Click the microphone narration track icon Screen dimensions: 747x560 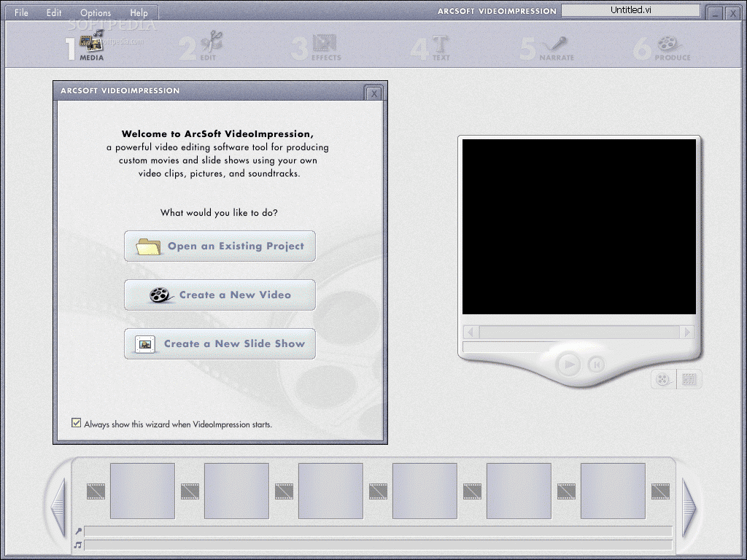tap(78, 531)
